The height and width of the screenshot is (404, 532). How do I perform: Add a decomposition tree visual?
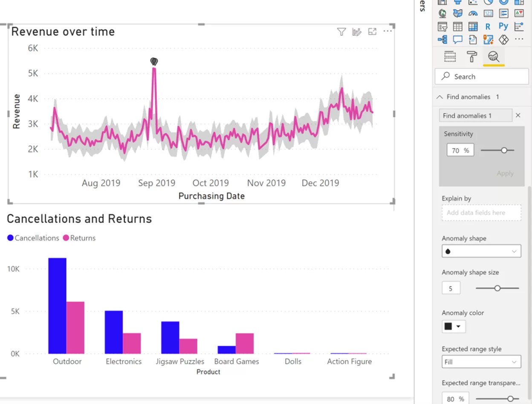[442, 40]
